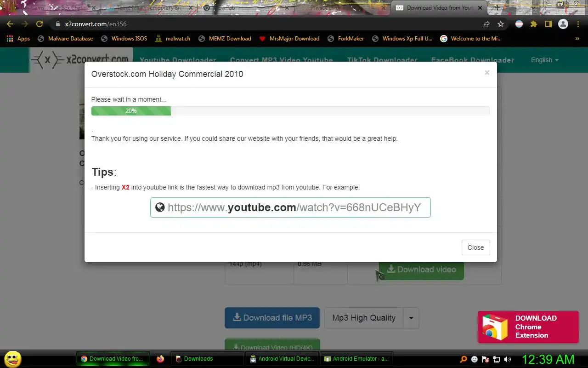Select the Mp3 High Quality option button
Viewport: 588px width, 368px height.
click(x=364, y=318)
